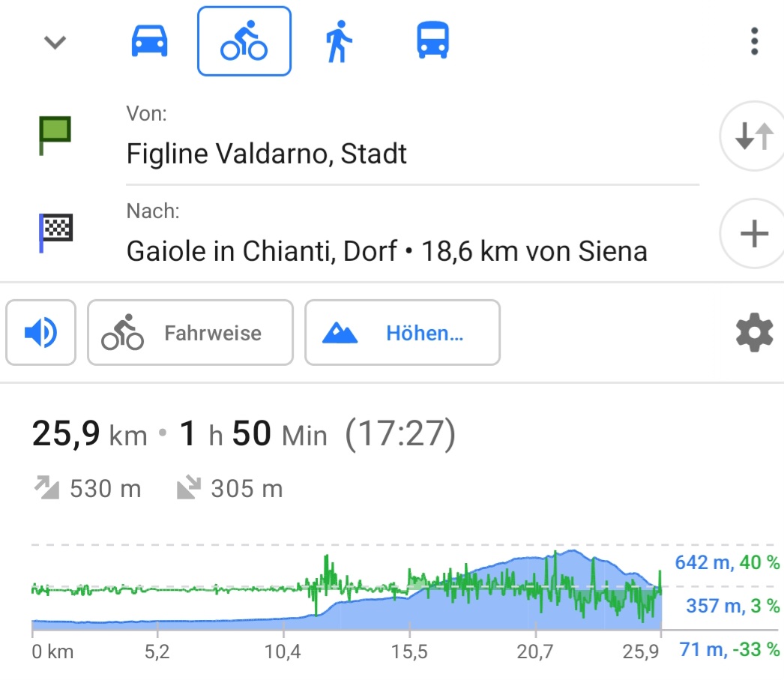Tap the green start flag icon
This screenshot has height=680, width=784.
[55, 135]
